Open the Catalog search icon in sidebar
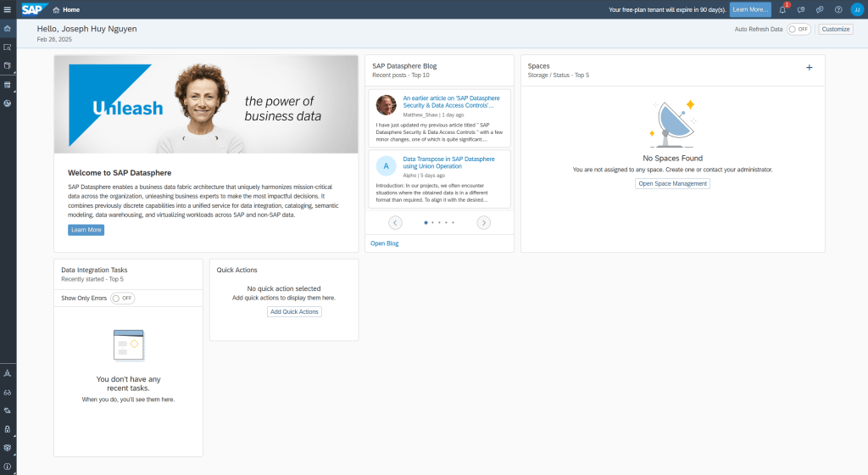Image resolution: width=868 pixels, height=475 pixels. point(8,47)
